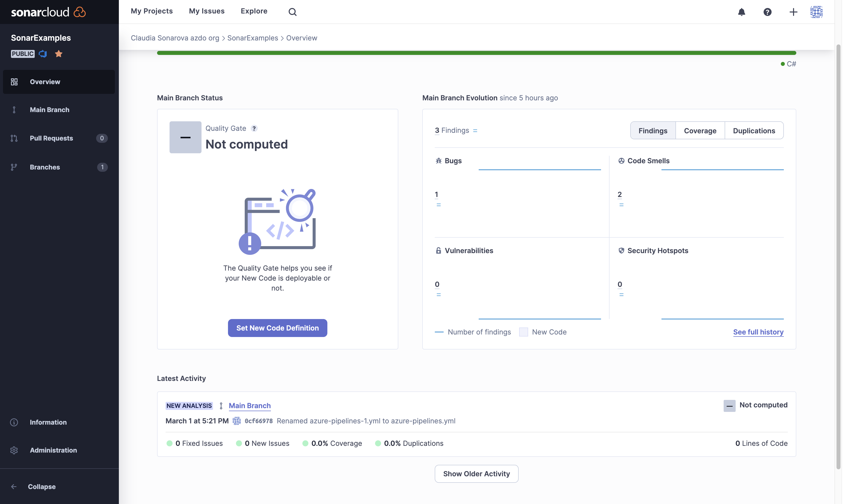Select the Findings tab in Evolution panel
The height and width of the screenshot is (504, 843).
[652, 130]
